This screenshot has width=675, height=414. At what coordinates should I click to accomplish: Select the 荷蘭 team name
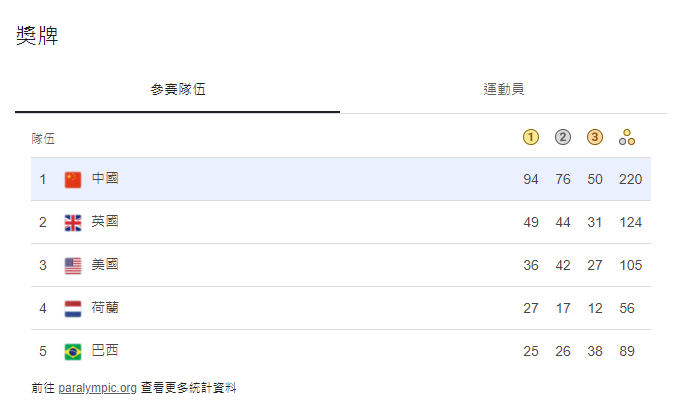(105, 308)
